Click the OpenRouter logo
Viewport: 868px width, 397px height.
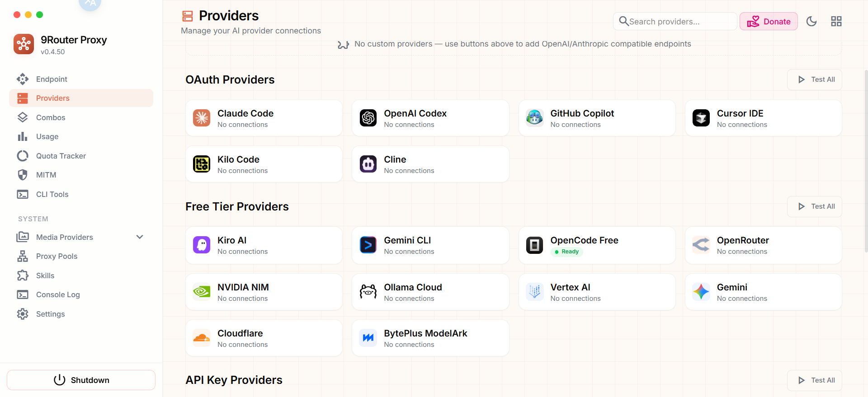click(x=701, y=245)
